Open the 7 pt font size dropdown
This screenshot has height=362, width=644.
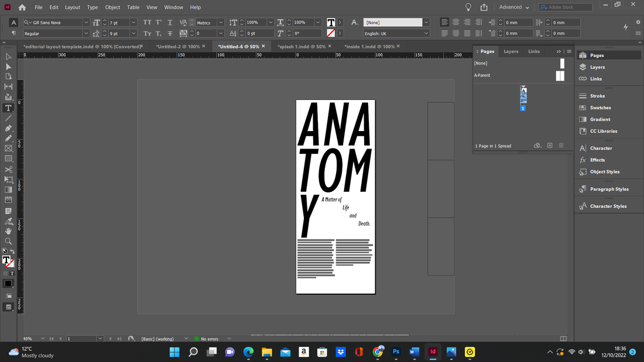coord(133,23)
